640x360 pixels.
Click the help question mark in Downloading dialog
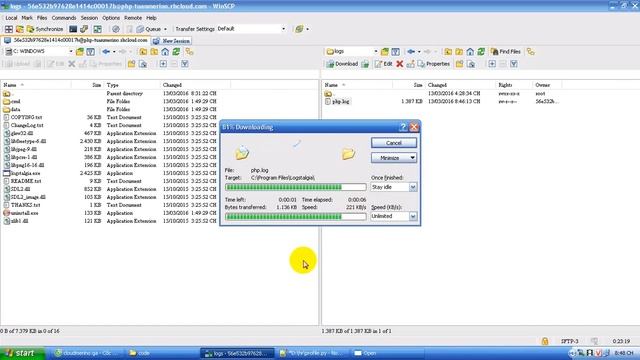403,127
